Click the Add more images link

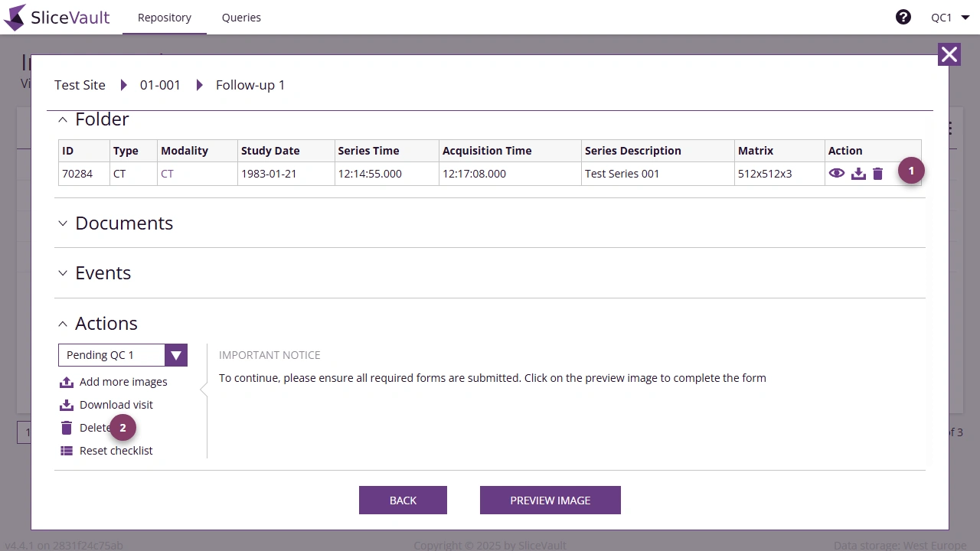pos(123,382)
